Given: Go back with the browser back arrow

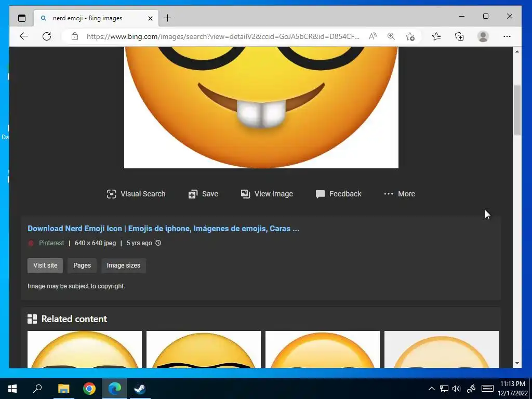Looking at the screenshot, I should (24, 36).
